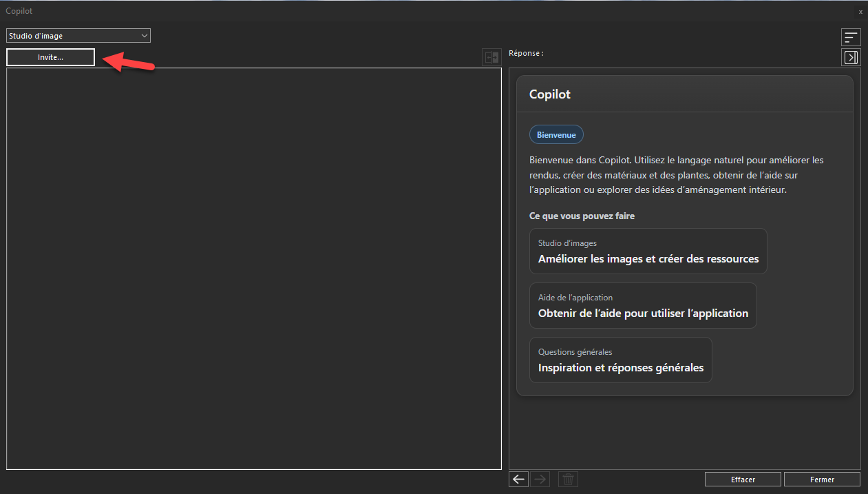The width and height of the screenshot is (868, 494).
Task: Toggle the side-by-side compare icon
Action: click(491, 58)
